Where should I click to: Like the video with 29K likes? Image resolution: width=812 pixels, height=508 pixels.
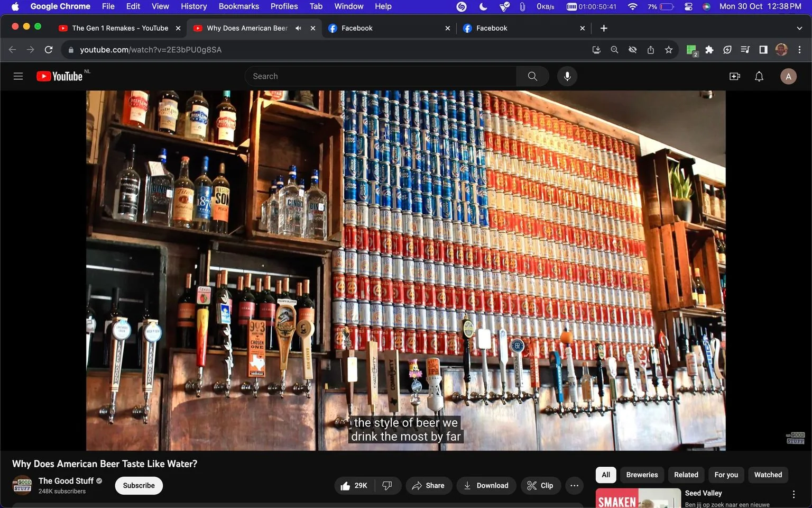click(354, 485)
